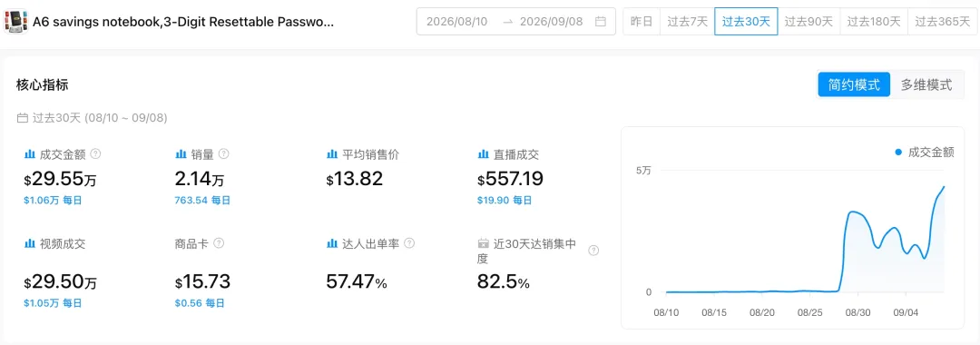This screenshot has width=980, height=345.
Task: Select the $29.55万 成交金额 value
Action: point(61,180)
